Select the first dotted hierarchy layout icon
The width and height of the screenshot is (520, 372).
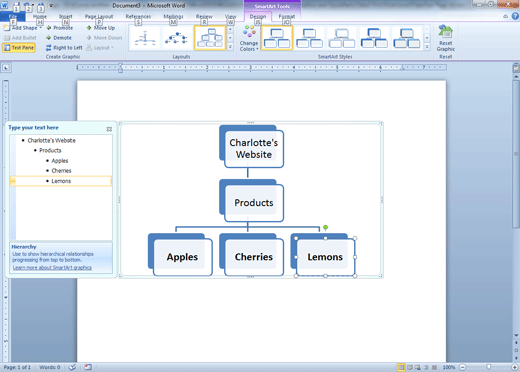(145, 38)
